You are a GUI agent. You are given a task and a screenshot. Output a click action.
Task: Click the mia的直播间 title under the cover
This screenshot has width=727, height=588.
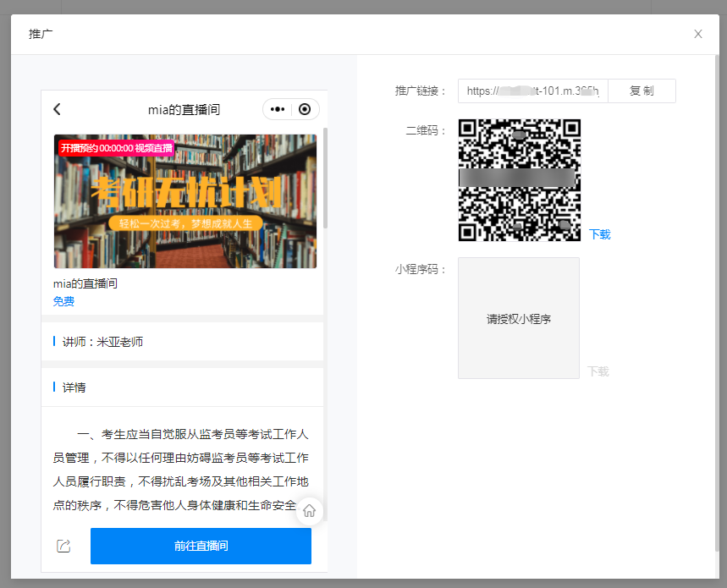[x=85, y=283]
